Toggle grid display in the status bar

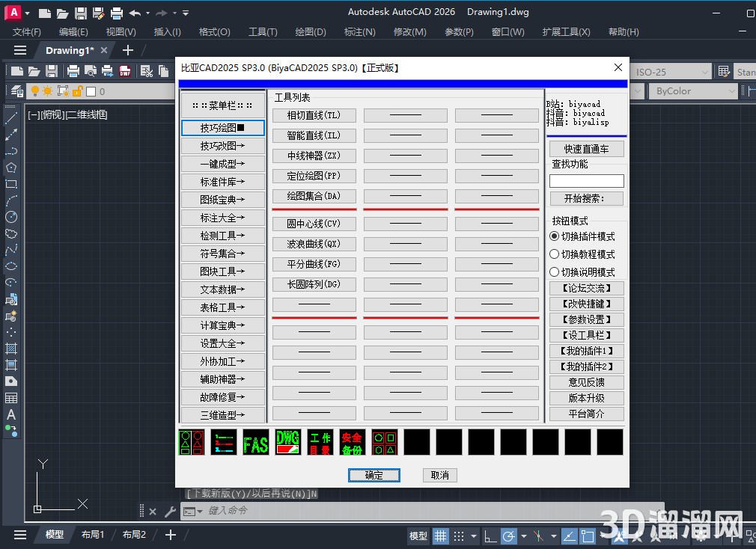click(441, 536)
